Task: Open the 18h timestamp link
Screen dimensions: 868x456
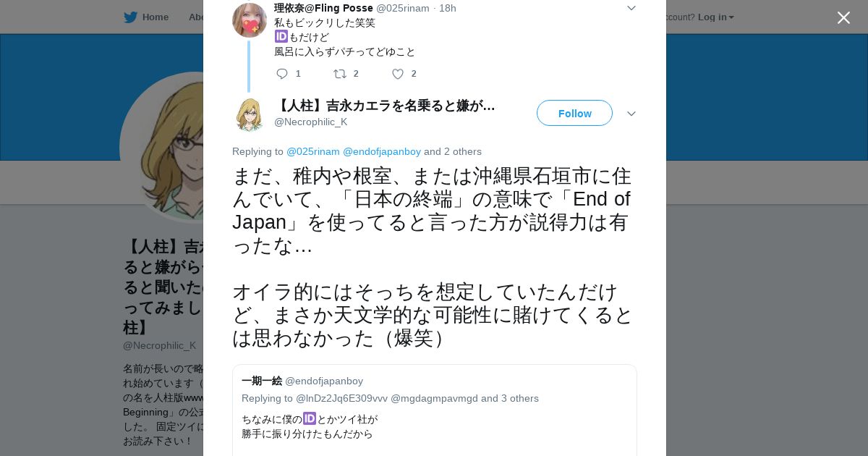Action: point(448,8)
